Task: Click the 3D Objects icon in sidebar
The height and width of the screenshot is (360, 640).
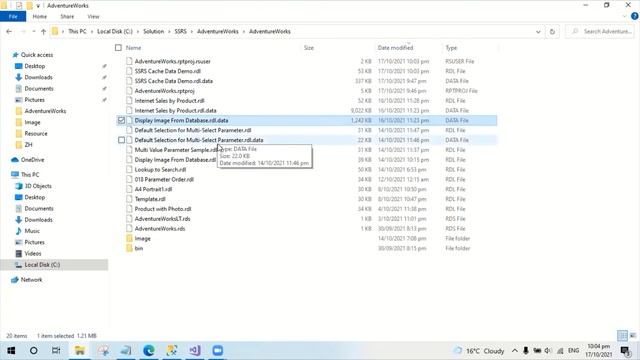Action: (x=18, y=186)
